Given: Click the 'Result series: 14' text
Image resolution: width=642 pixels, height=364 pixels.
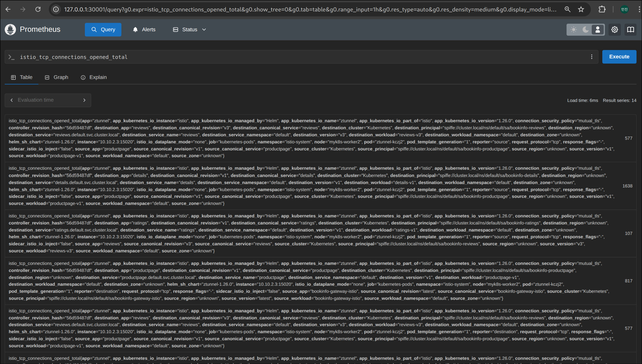Looking at the screenshot, I should pyautogui.click(x=620, y=100).
